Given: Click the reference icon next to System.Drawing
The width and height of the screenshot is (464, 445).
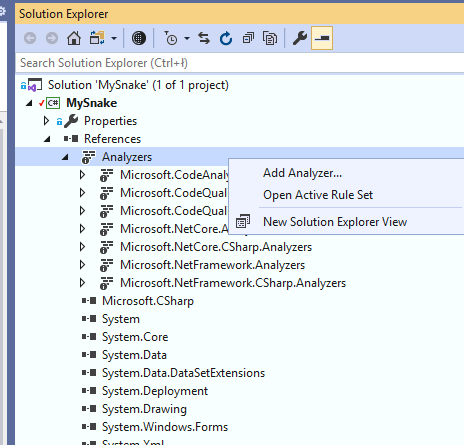Looking at the screenshot, I should click(x=89, y=409).
